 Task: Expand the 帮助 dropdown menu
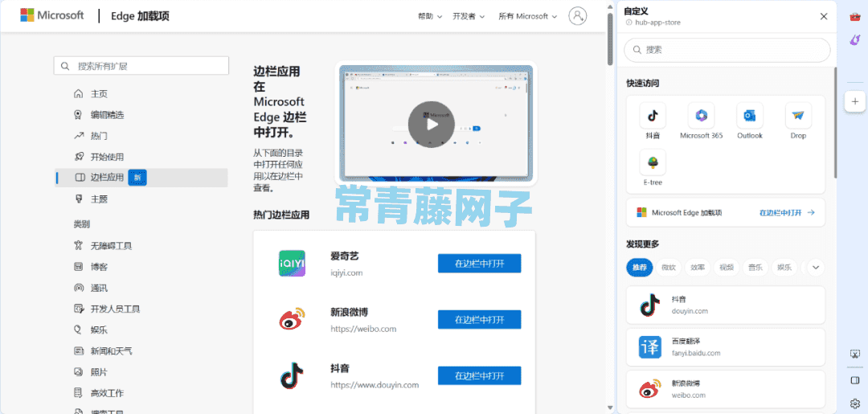[x=430, y=16]
